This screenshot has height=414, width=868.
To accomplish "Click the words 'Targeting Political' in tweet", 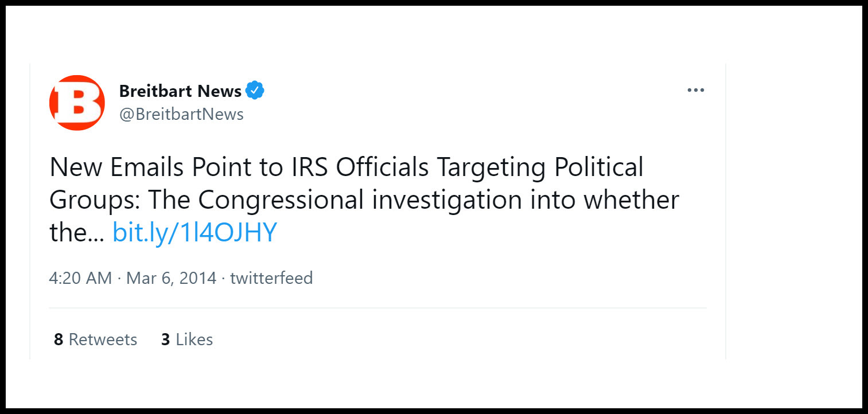I will [x=540, y=168].
